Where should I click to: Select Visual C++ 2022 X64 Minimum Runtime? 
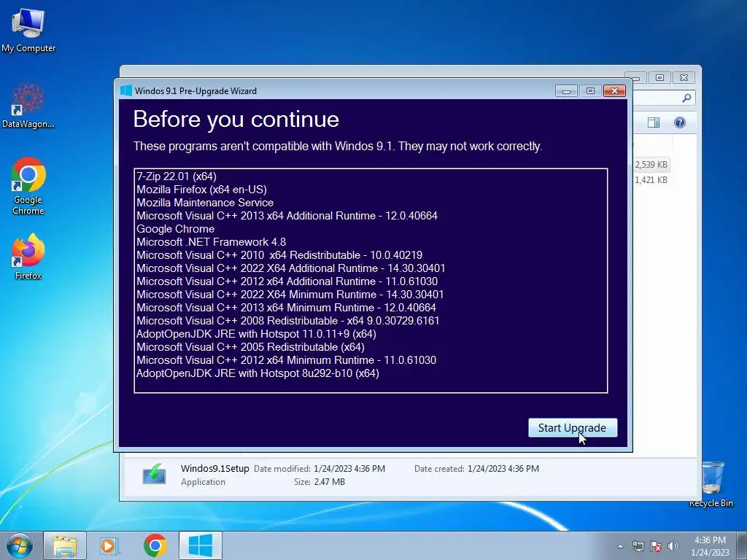click(x=290, y=295)
